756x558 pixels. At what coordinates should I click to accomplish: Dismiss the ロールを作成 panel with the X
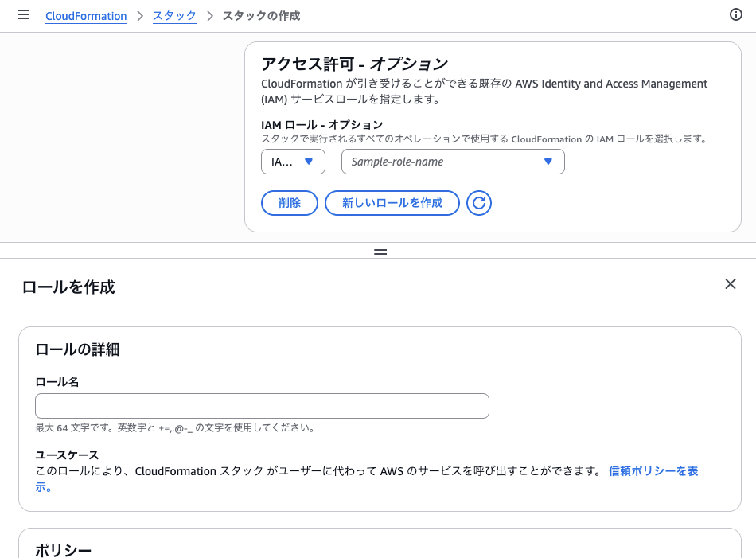(x=730, y=283)
